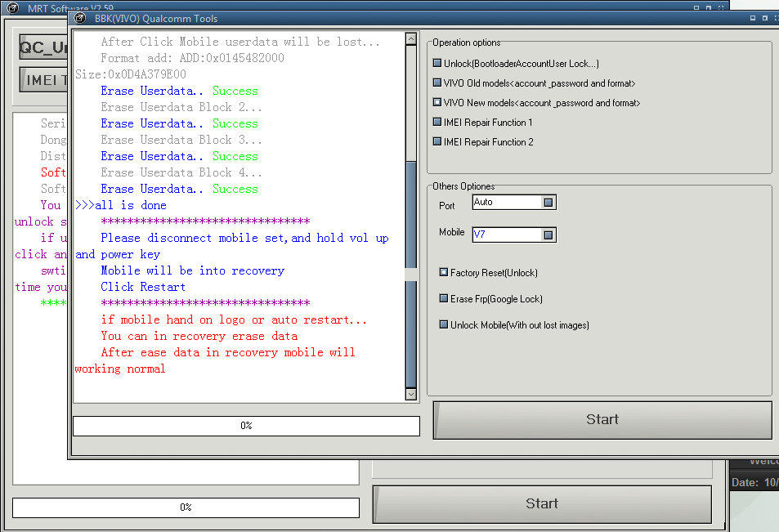Image resolution: width=779 pixels, height=532 pixels.
Task: Click 'working normal' log line
Action: (x=119, y=369)
